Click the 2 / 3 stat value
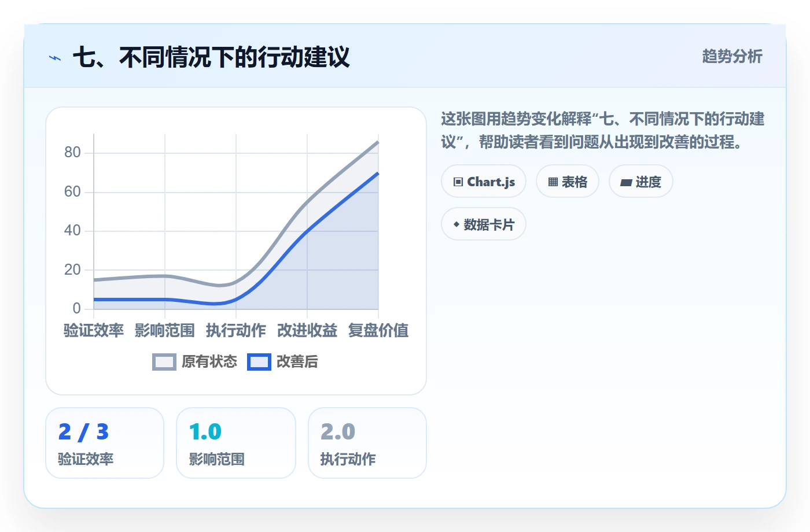 (83, 432)
